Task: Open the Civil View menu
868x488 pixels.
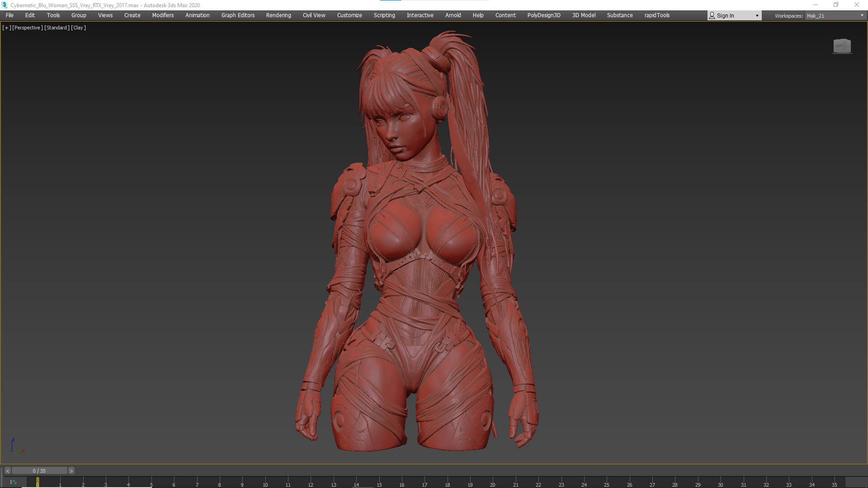Action: (x=314, y=15)
